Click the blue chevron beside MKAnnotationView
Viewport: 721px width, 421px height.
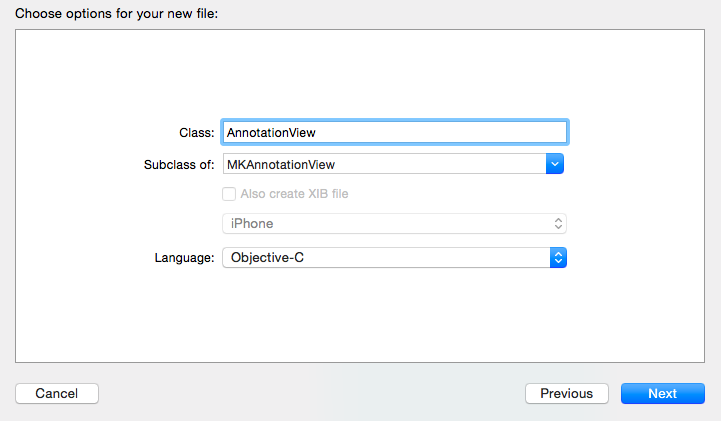556,163
